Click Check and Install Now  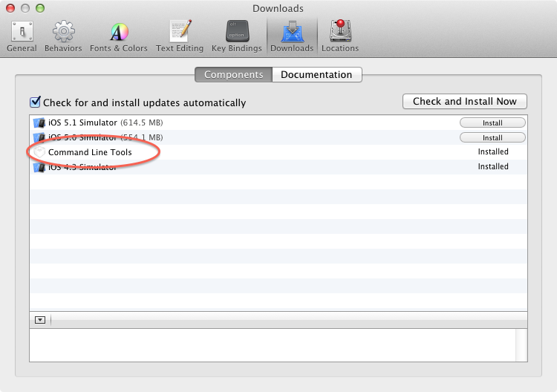465,102
